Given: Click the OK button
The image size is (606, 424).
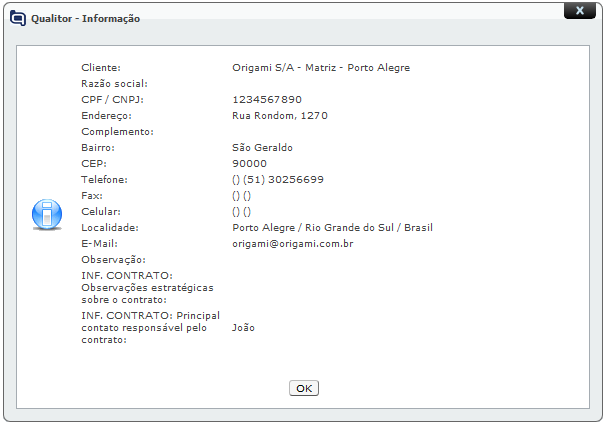Looking at the screenshot, I should tap(304, 388).
